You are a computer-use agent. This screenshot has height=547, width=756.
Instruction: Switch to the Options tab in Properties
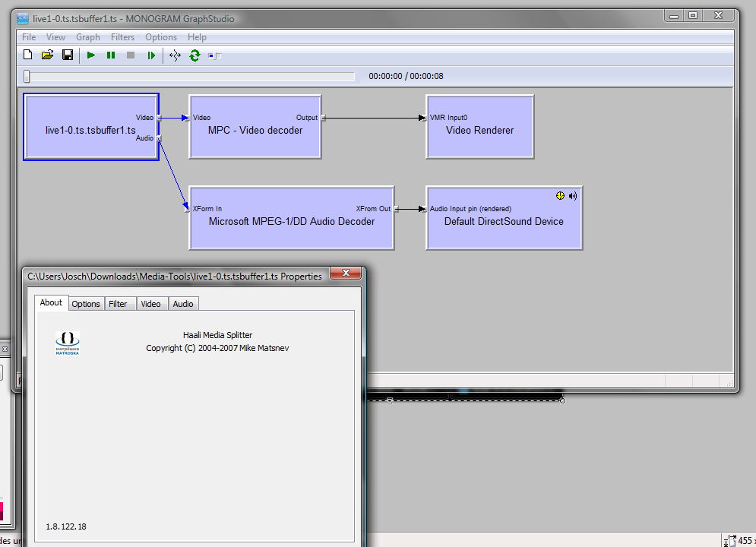pos(86,304)
